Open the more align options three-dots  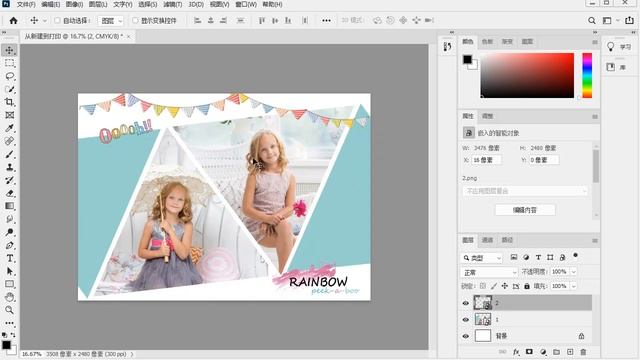click(326, 20)
